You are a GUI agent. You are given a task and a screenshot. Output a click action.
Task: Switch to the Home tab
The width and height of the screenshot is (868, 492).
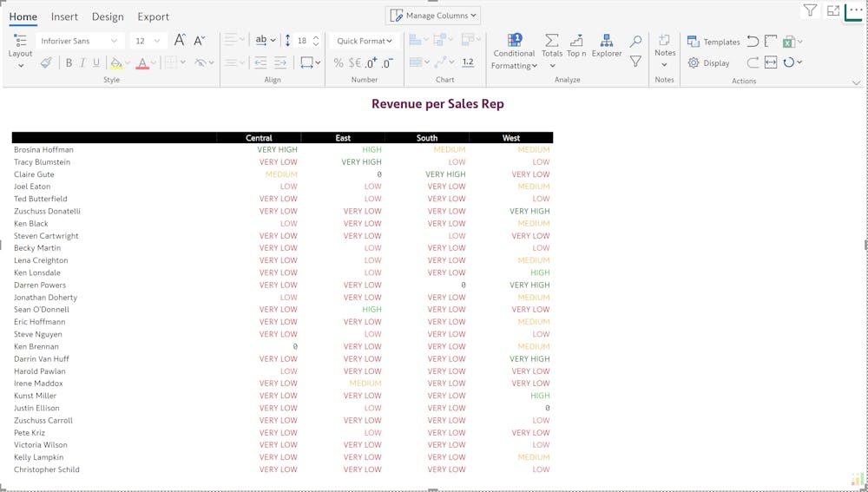pos(23,16)
